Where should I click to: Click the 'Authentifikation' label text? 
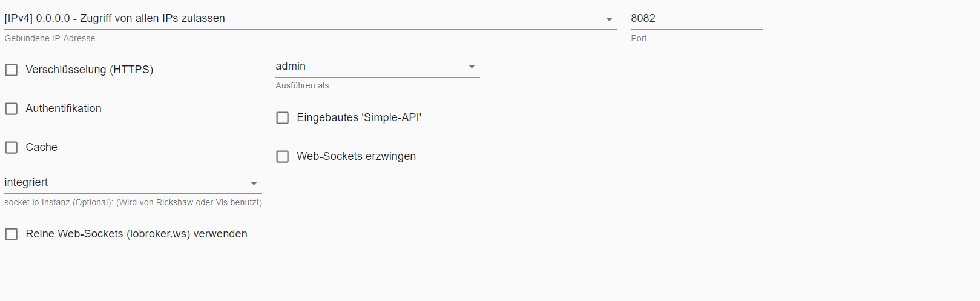click(x=64, y=109)
